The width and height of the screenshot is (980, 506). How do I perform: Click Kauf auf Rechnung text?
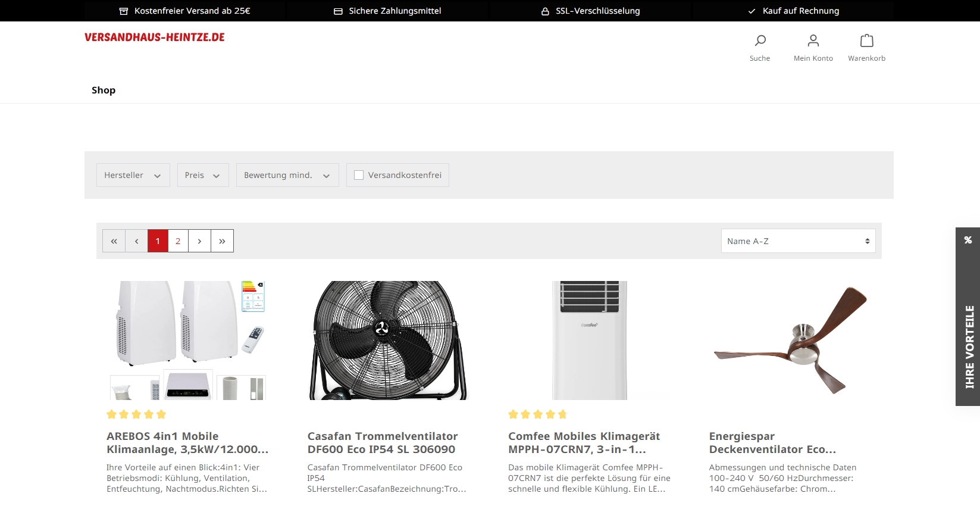coord(801,11)
